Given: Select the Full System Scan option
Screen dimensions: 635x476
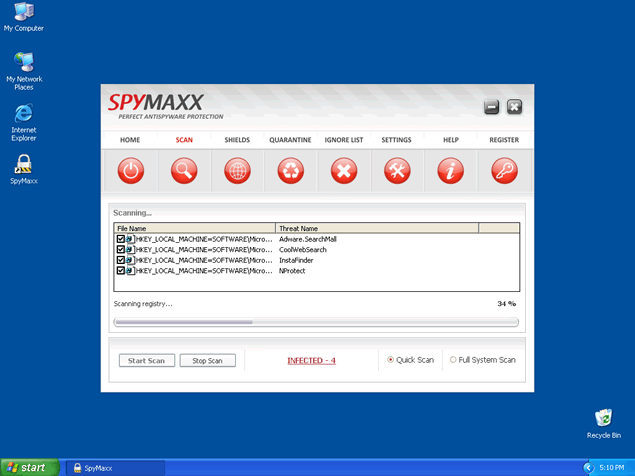Looking at the screenshot, I should (453, 360).
